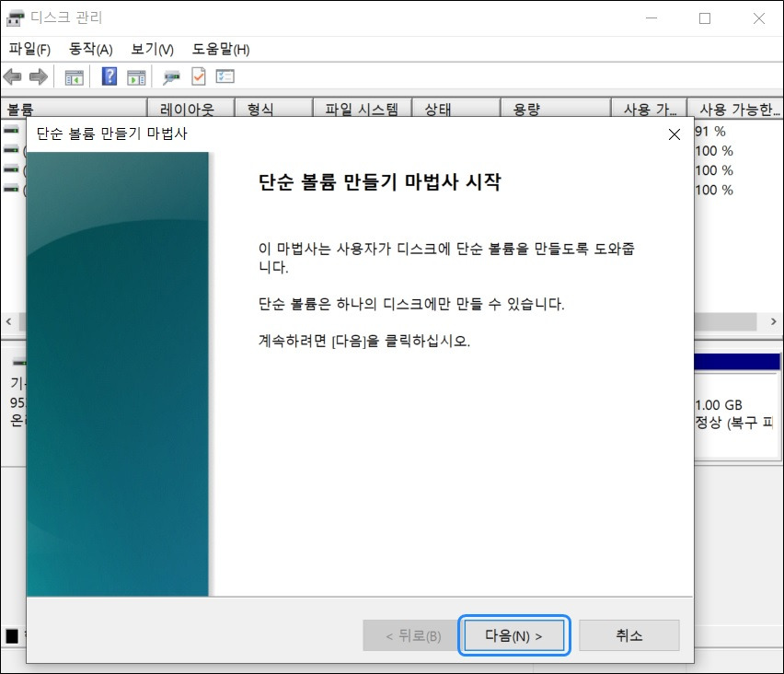Open the 파일(F) menu

(x=29, y=49)
